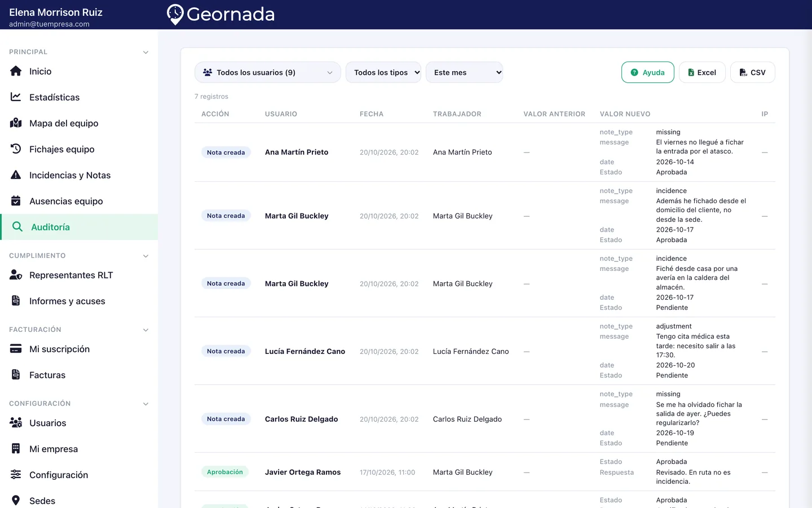Click Lucía Fernández Cano in USUARIO column
The height and width of the screenshot is (508, 812).
click(x=305, y=351)
